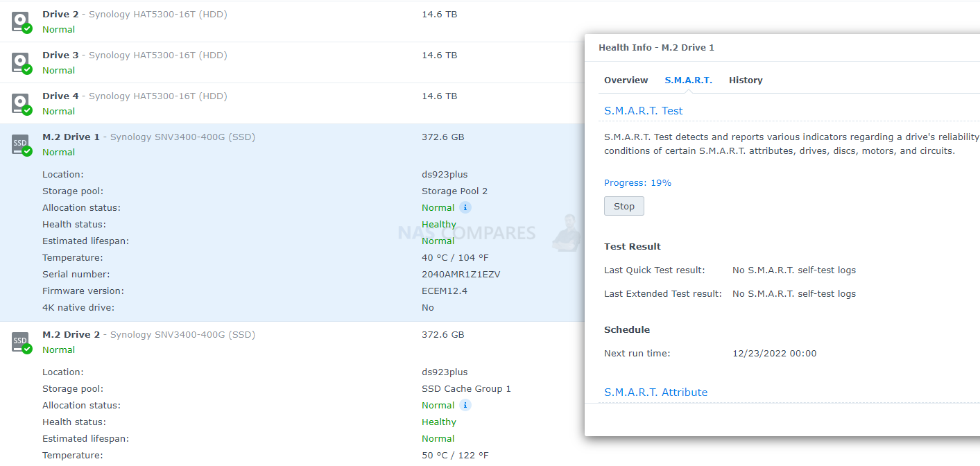Click serial number 2040AMR1Z1EZV
Screen dimensions: 980x466
461,275
